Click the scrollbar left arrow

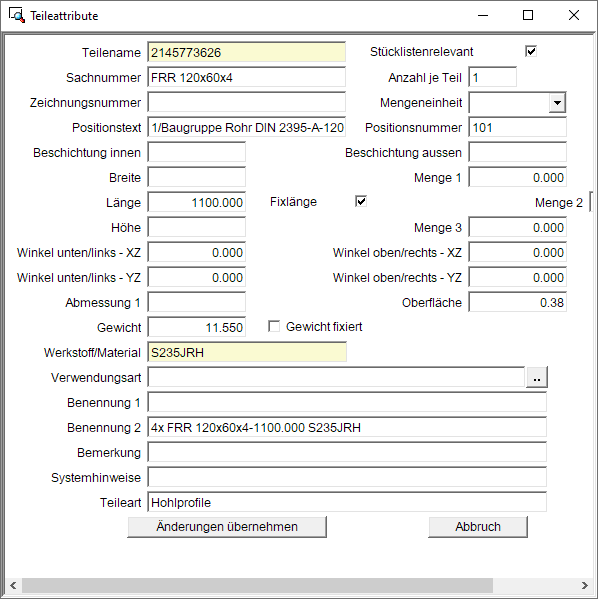(x=13, y=585)
